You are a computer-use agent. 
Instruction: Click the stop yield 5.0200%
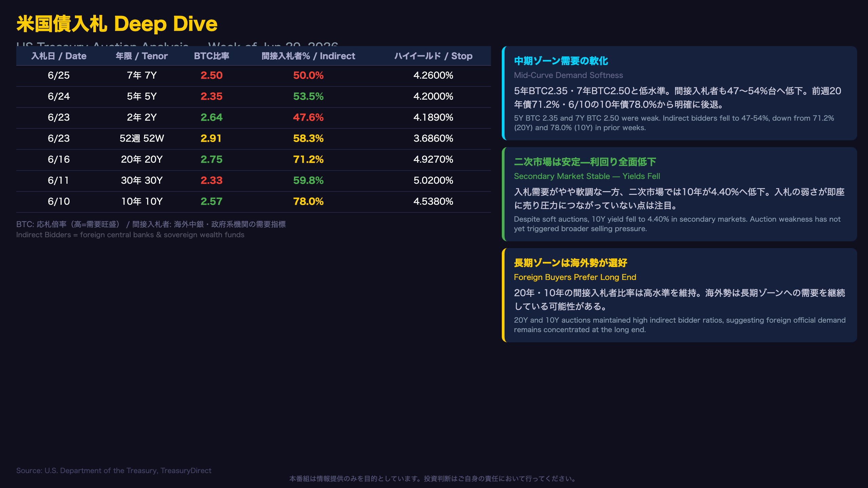[x=433, y=180]
